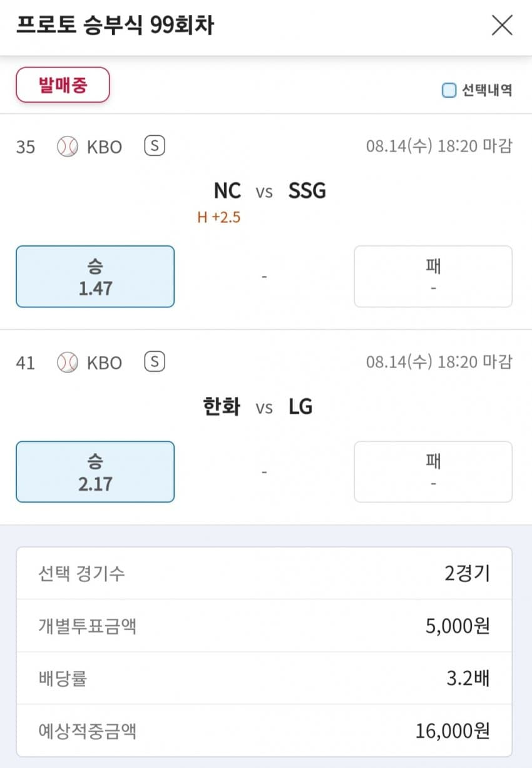Click the 한화 team name
The height and width of the screenshot is (768, 532).
click(x=222, y=407)
